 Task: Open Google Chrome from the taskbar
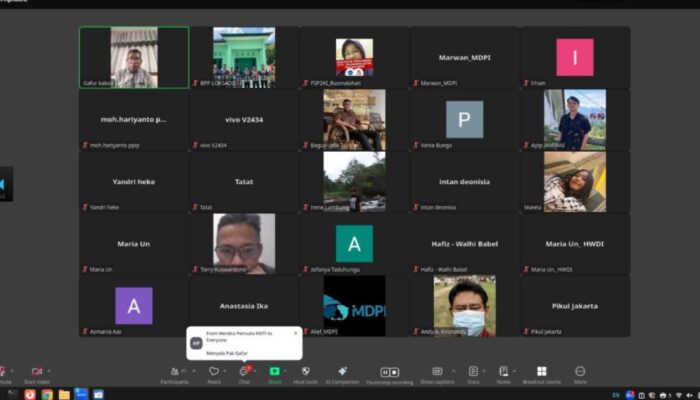coord(47,394)
